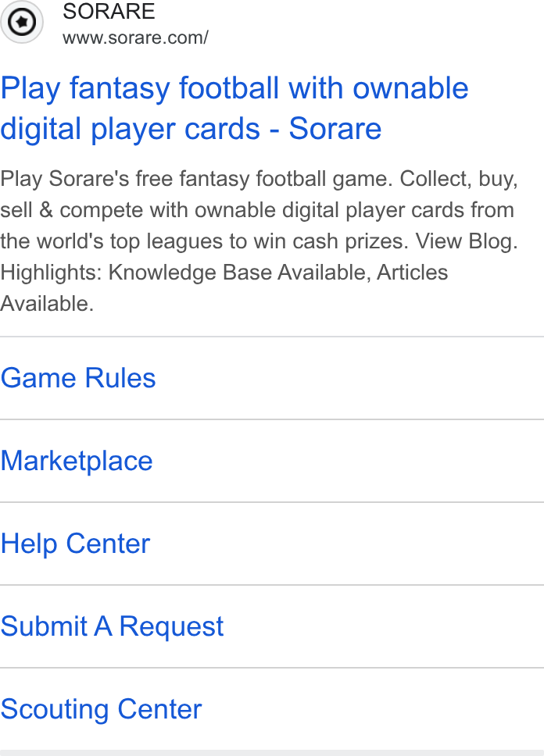
Task: Click 'Highlights: Knowledge Base Available' snippet text
Action: coord(185,273)
